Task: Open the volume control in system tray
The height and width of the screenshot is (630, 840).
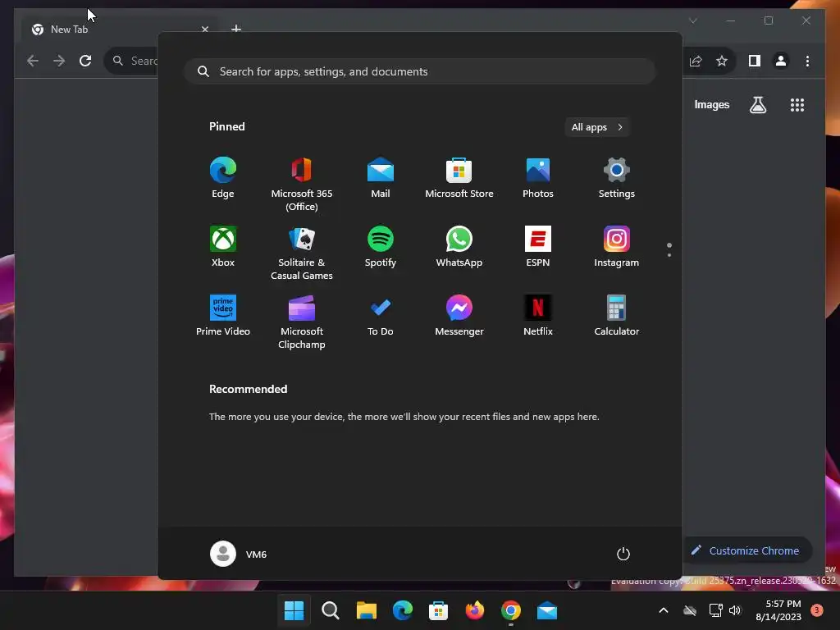Action: point(735,610)
